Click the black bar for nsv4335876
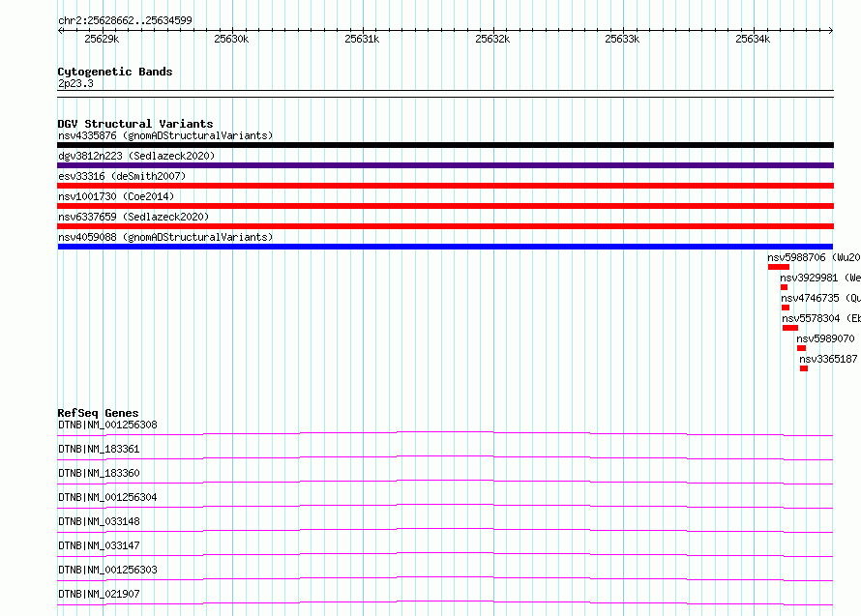 click(x=445, y=145)
